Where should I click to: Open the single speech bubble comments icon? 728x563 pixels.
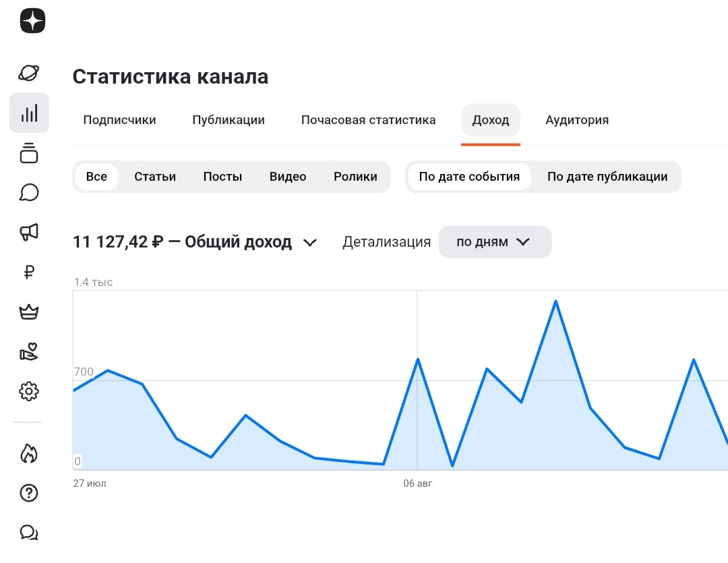29,192
